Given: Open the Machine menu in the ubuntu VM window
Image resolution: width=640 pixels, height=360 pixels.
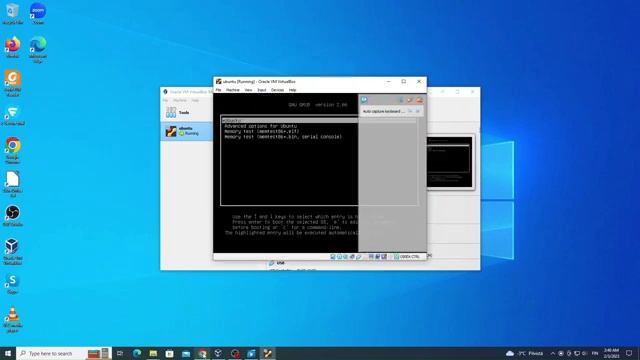Looking at the screenshot, I should [233, 90].
